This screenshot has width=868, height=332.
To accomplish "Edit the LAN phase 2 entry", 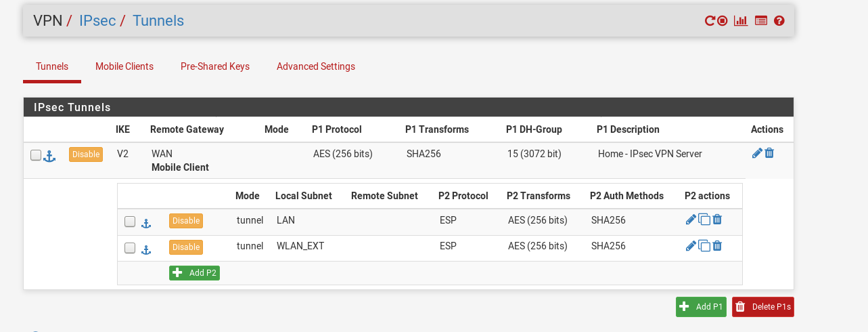I will pos(691,220).
